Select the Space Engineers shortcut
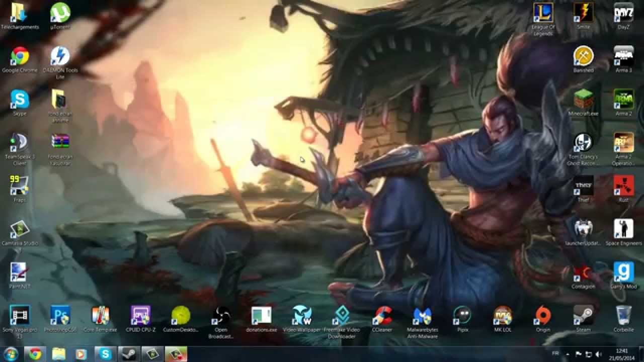 tap(623, 232)
